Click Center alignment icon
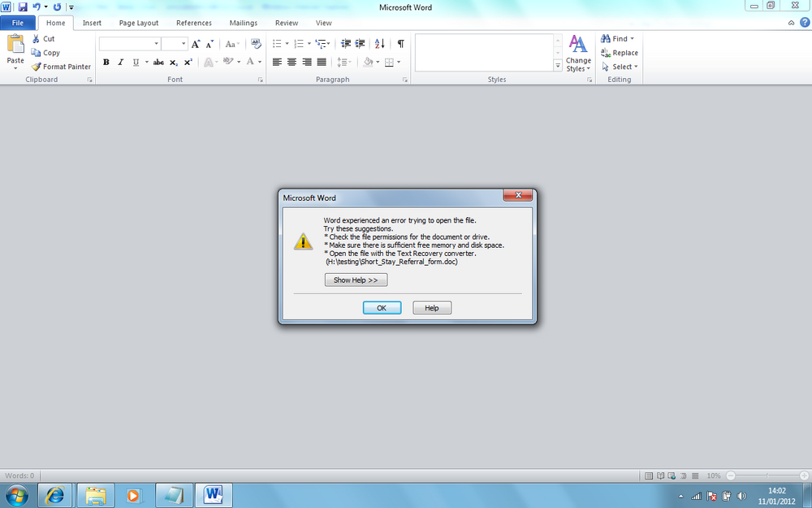Image resolution: width=812 pixels, height=508 pixels. coord(292,63)
